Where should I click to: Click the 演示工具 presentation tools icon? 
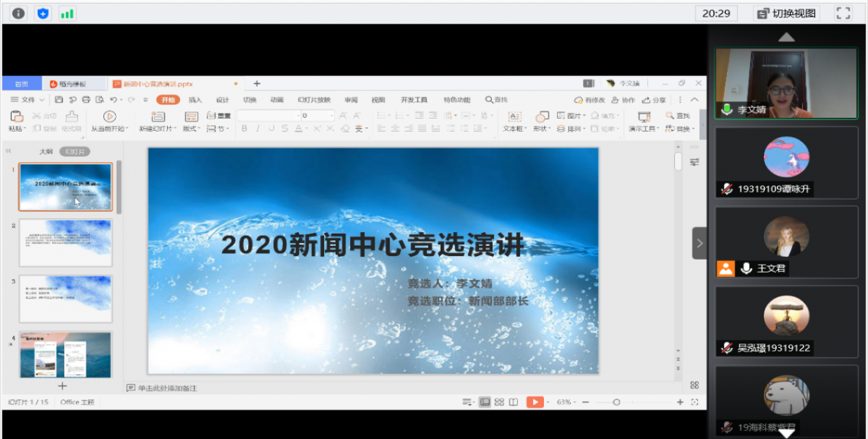[643, 116]
